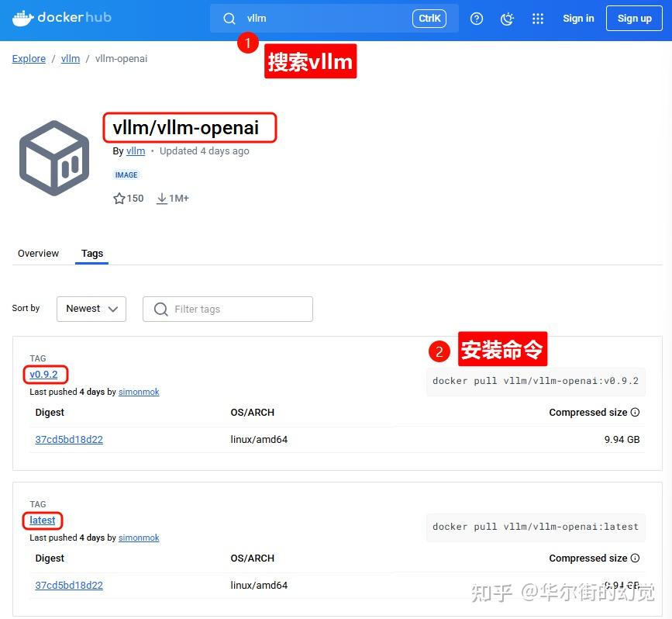Image resolution: width=672 pixels, height=619 pixels.
Task: Open the help question mark icon
Action: tap(477, 18)
